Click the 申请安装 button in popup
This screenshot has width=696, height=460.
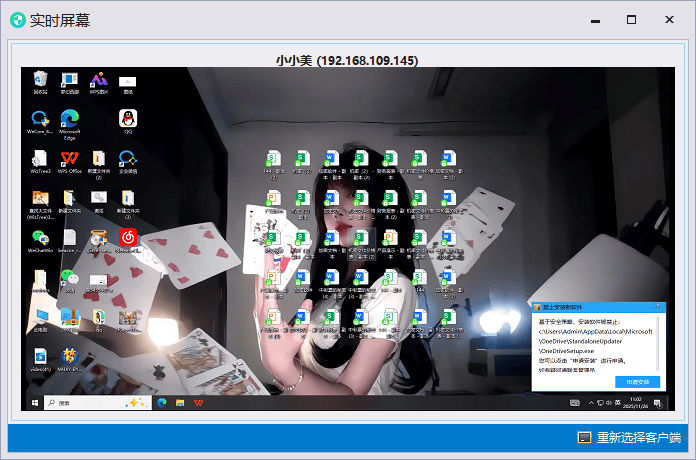click(x=637, y=382)
